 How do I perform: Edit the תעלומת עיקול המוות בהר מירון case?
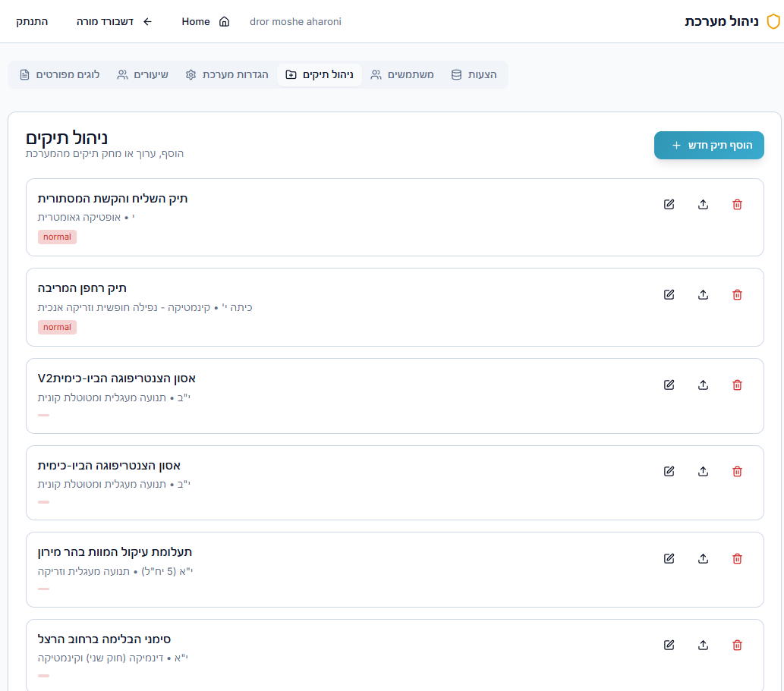669,558
